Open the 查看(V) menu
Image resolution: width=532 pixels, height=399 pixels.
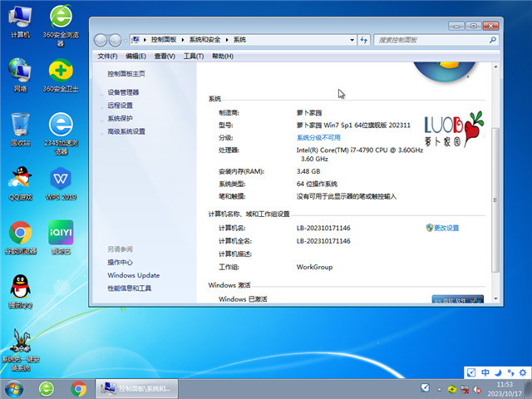click(x=165, y=57)
